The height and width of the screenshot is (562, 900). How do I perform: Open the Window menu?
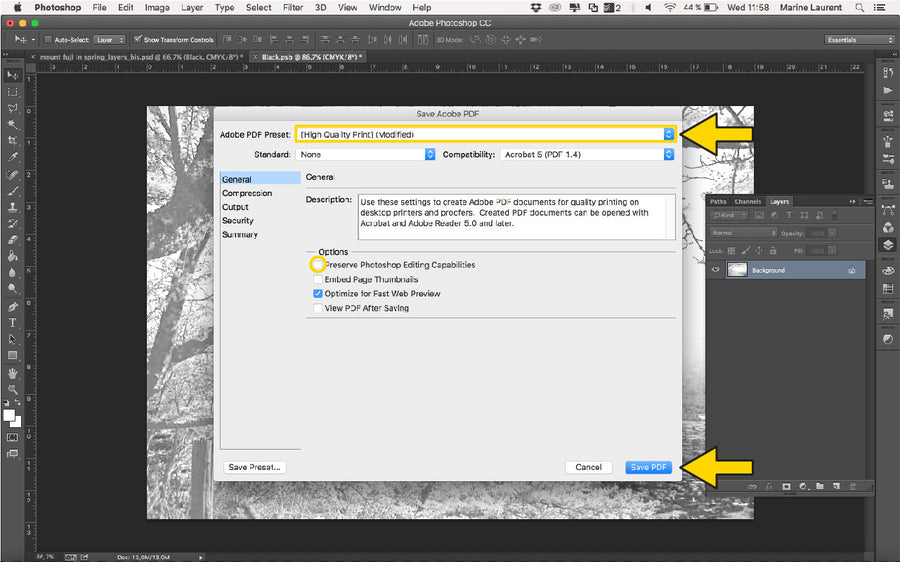[385, 7]
